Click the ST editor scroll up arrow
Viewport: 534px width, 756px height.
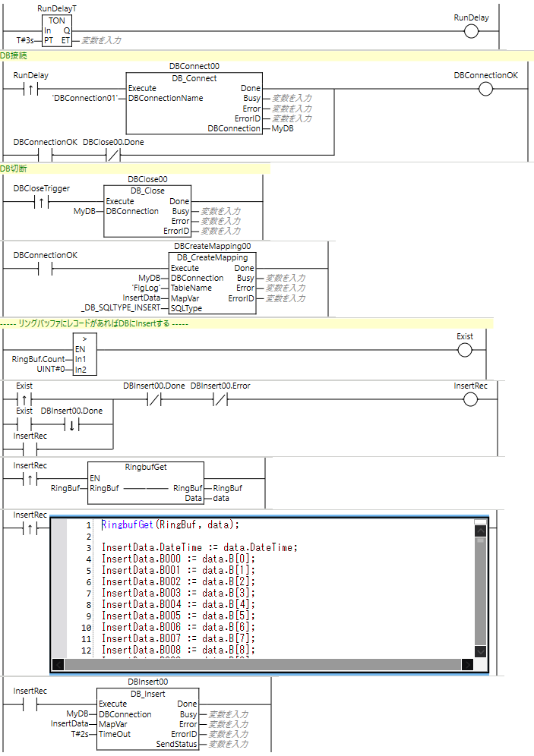point(480,531)
